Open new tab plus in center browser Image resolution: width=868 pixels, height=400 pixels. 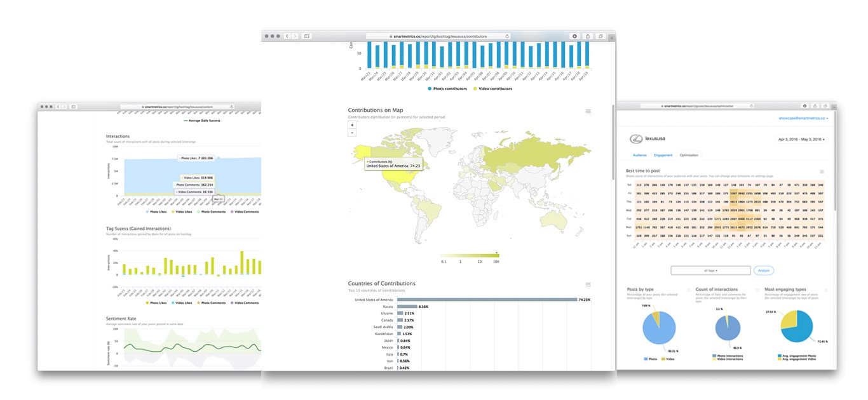[x=611, y=37]
